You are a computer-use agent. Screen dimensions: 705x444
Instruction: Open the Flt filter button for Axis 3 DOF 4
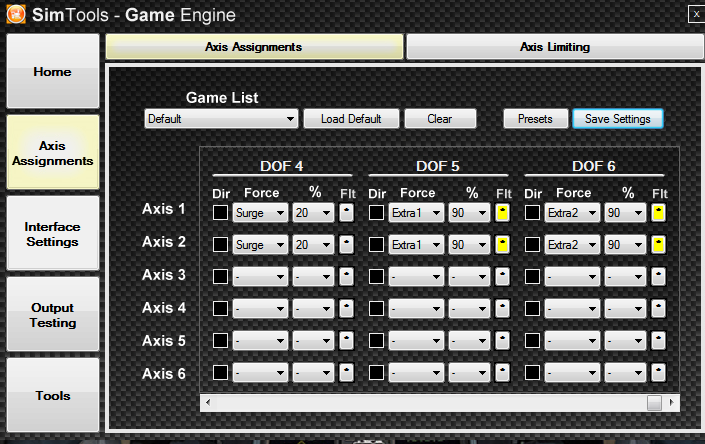(346, 276)
